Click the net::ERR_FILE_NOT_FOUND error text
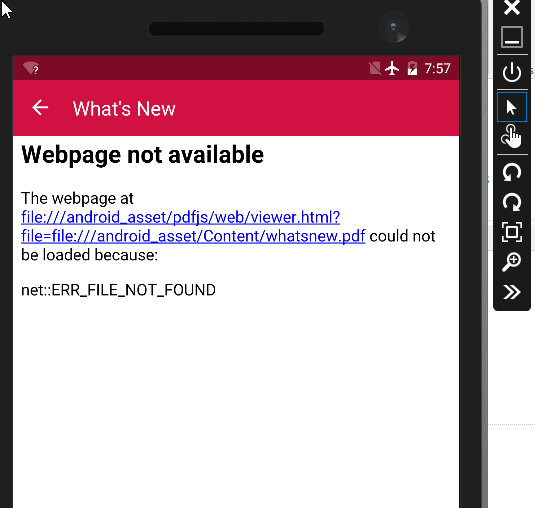 click(118, 290)
